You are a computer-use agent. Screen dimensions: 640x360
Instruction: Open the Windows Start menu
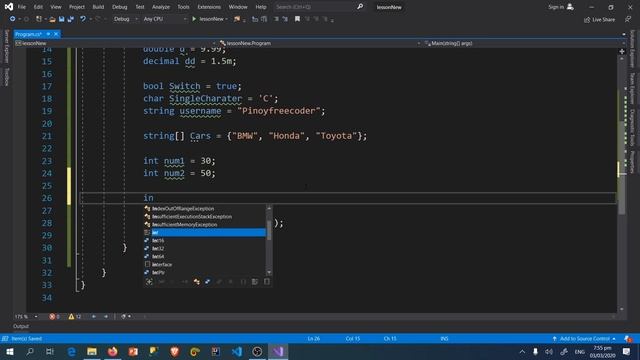click(x=9, y=351)
